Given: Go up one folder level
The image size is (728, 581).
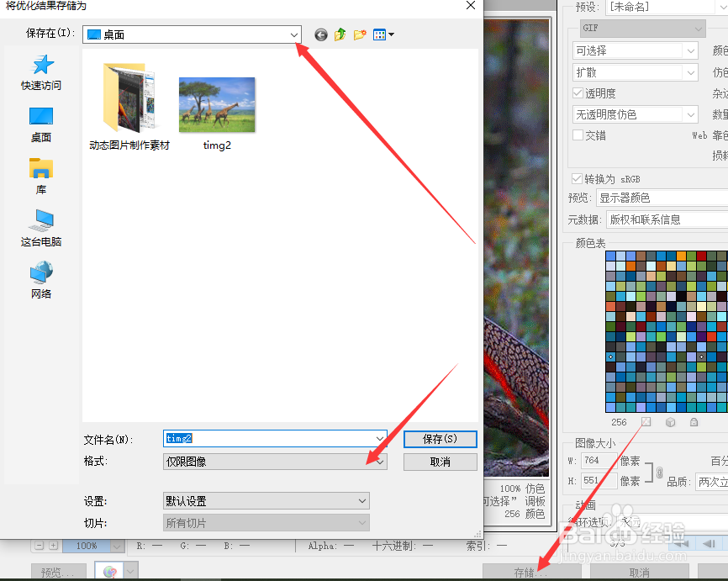Looking at the screenshot, I should (340, 34).
